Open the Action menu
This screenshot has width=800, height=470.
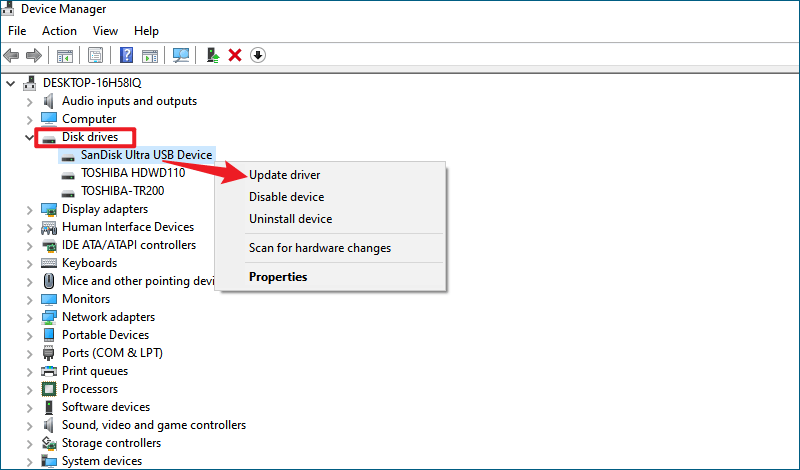59,31
